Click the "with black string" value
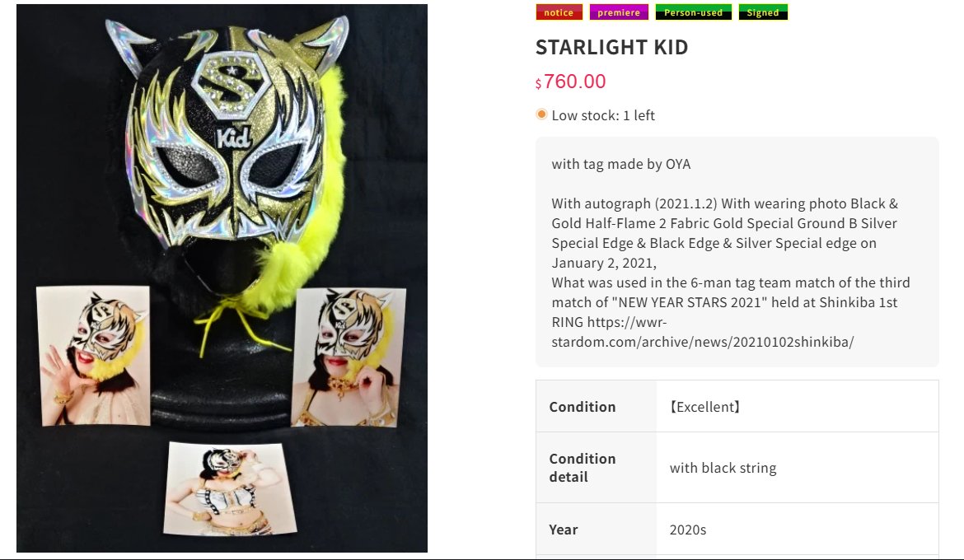 coord(723,468)
